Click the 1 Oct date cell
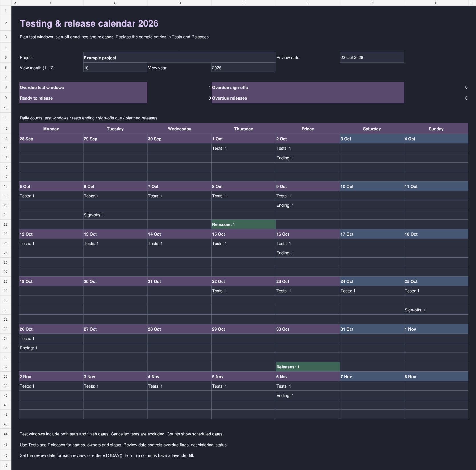Screen dimensions: 476x470 pyautogui.click(x=244, y=139)
